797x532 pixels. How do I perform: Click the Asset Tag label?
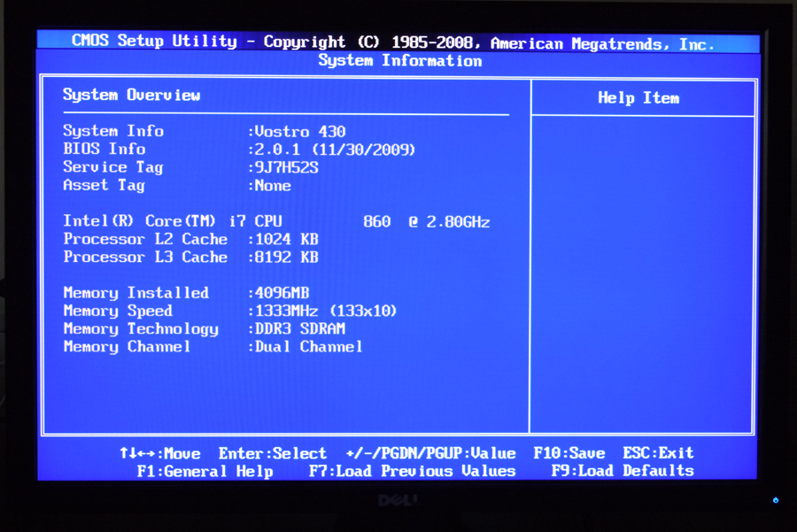(x=104, y=186)
